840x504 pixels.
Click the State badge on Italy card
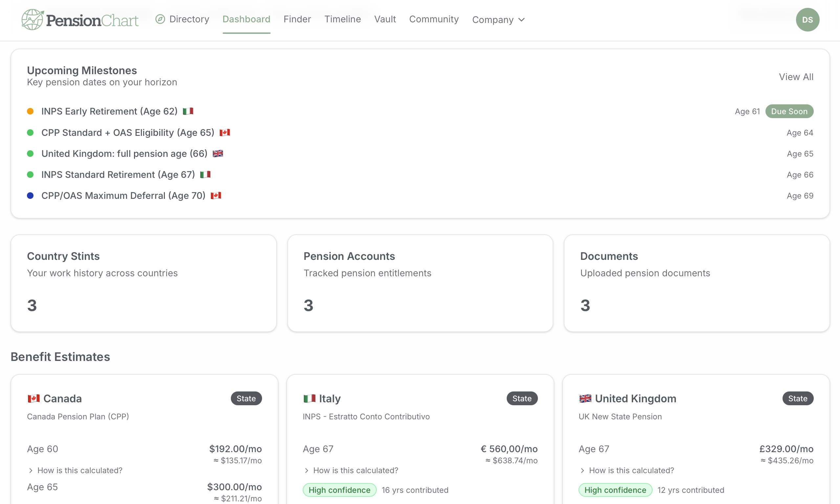point(522,398)
